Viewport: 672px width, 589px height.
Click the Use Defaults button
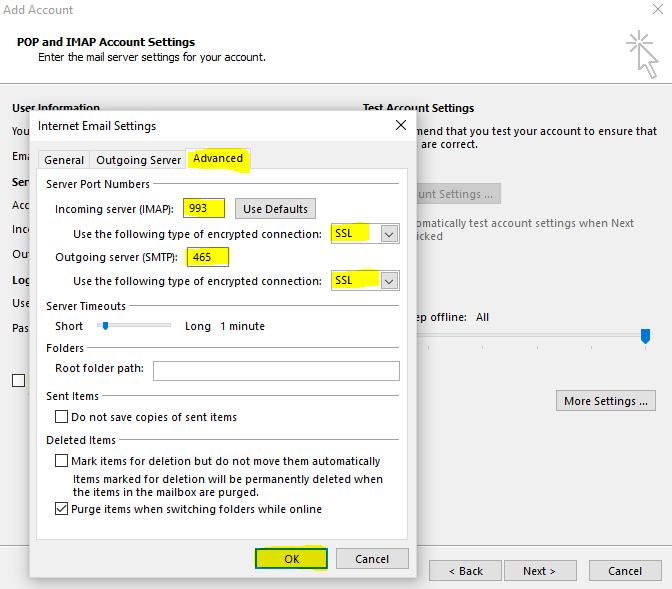pyautogui.click(x=275, y=209)
